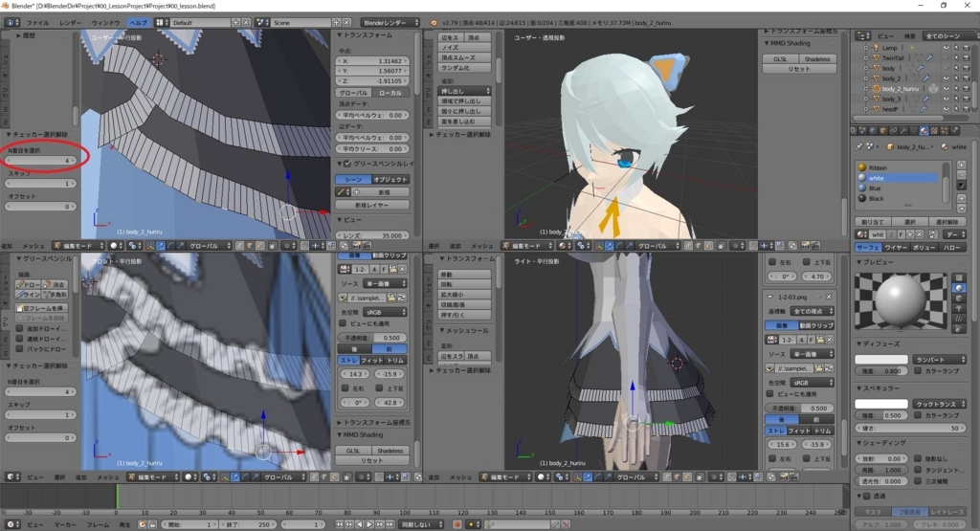The image size is (980, 531).
Task: Open the Blenderレンダー engine dropdown
Action: [x=390, y=23]
